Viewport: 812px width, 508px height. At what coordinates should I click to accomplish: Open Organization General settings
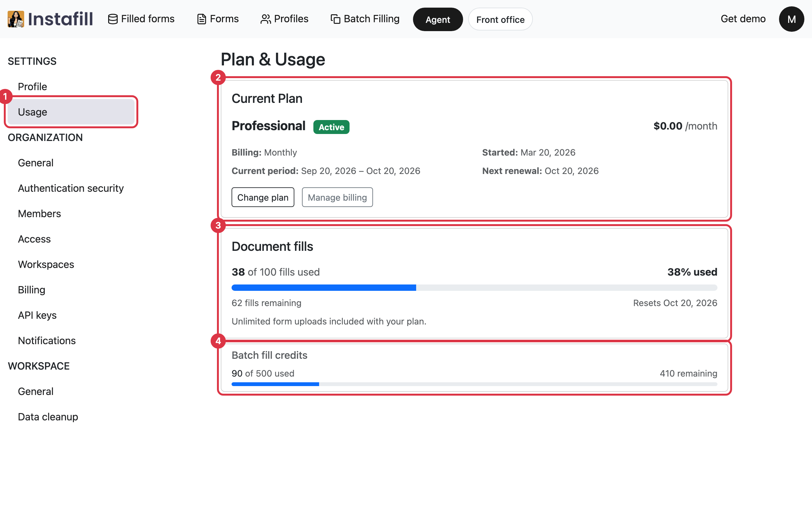(x=71, y=163)
